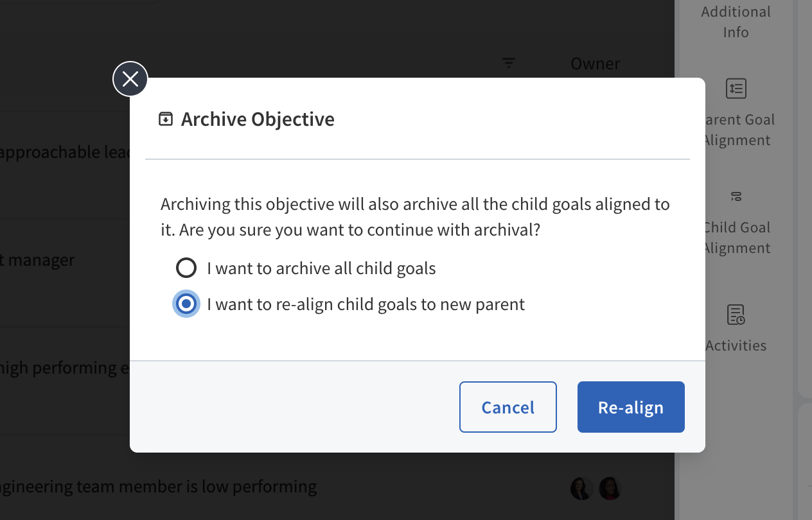Confirm with the Re-align button

pyautogui.click(x=630, y=407)
